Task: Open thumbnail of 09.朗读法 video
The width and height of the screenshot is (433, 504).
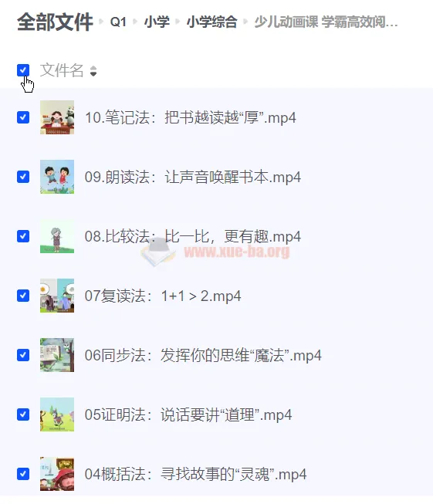Action: tap(57, 177)
